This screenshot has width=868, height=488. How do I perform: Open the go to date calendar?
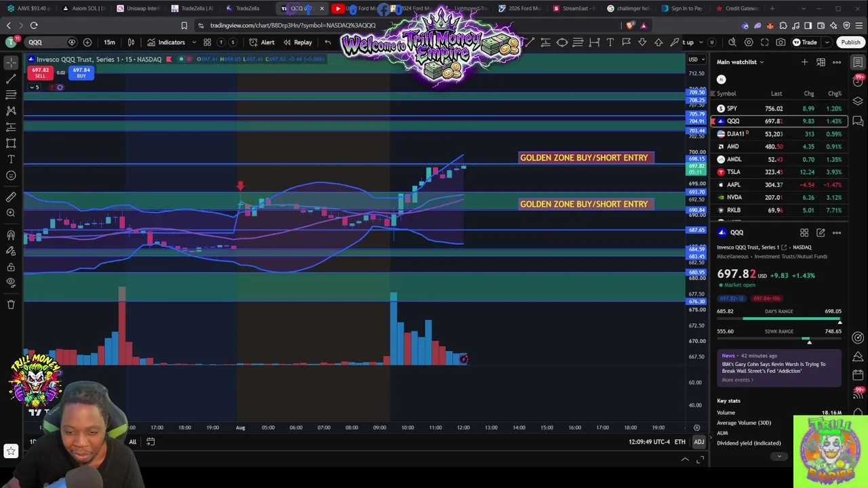(x=151, y=442)
